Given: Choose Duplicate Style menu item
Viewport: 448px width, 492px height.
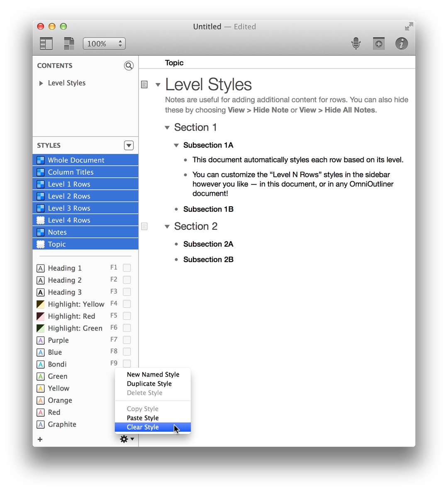Looking at the screenshot, I should (153, 384).
